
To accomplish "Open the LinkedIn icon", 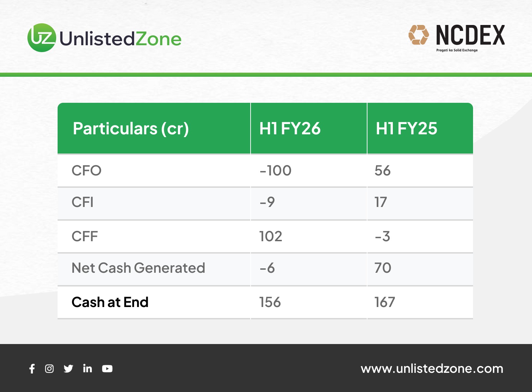I will (x=87, y=368).
